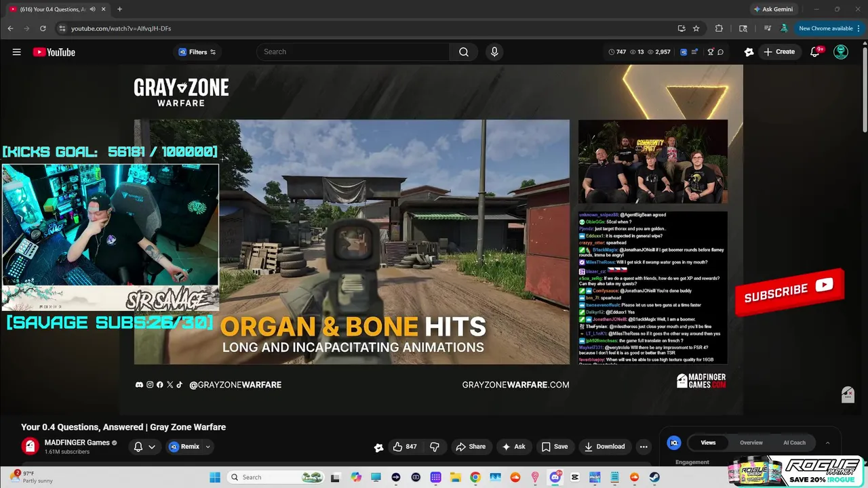This screenshot has height=488, width=868.
Task: Switch to vidIQ AI Coach tab
Action: [794, 443]
